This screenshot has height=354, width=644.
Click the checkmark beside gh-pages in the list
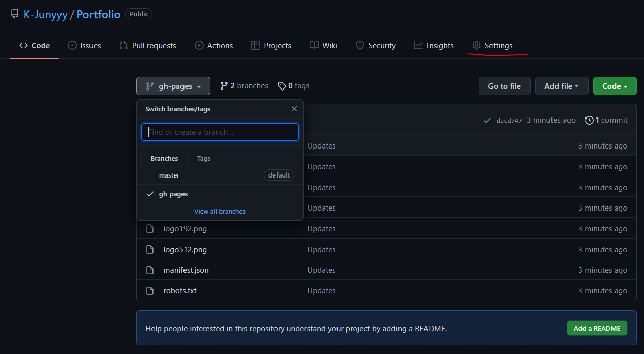click(x=150, y=194)
